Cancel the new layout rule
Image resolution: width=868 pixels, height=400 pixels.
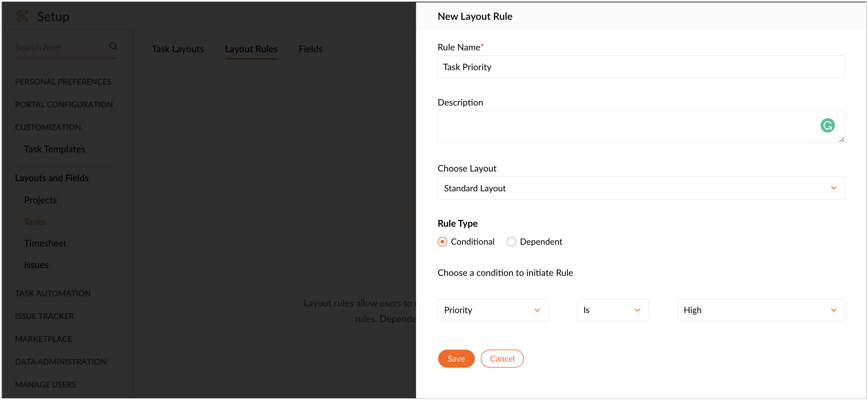502,359
